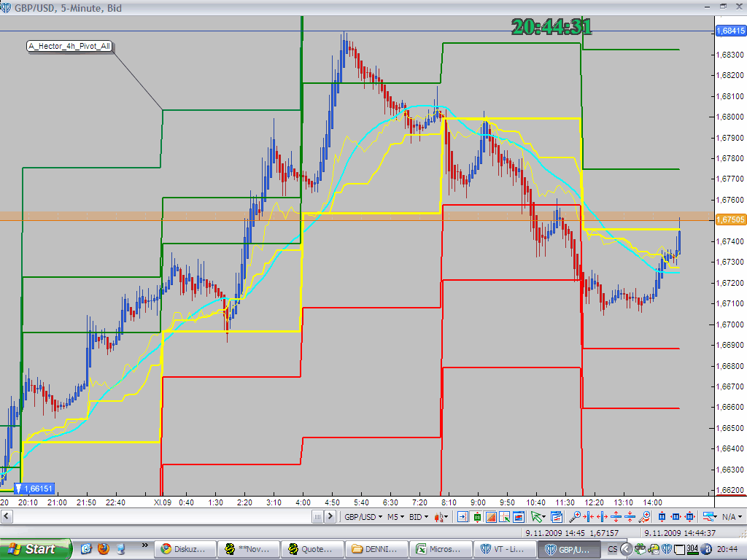Click the horizontal fit chart icon
The height and width of the screenshot is (560, 747).
[676, 517]
